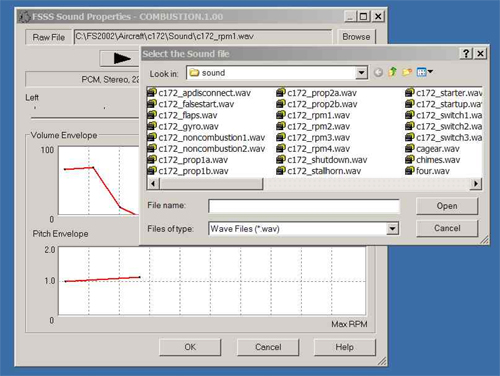
Task: Select c172_prop2a.wav file
Action: (x=317, y=93)
